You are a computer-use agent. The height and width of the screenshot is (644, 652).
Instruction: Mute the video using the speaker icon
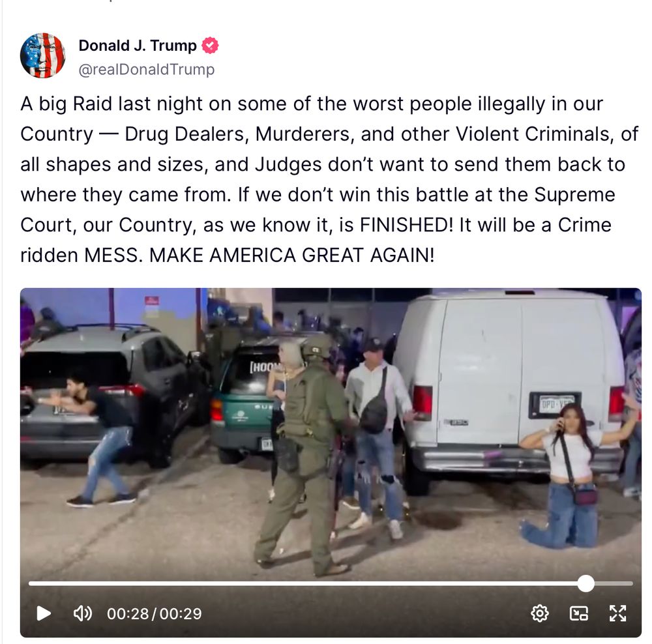[x=82, y=613]
